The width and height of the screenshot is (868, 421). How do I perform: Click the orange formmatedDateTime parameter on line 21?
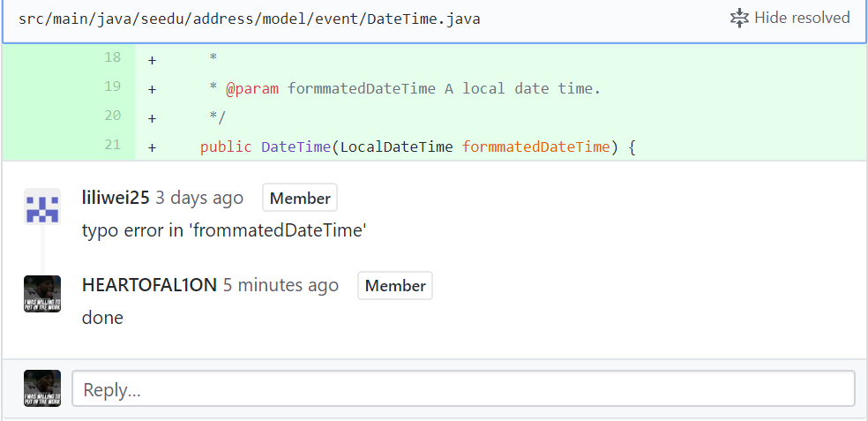[x=535, y=147]
